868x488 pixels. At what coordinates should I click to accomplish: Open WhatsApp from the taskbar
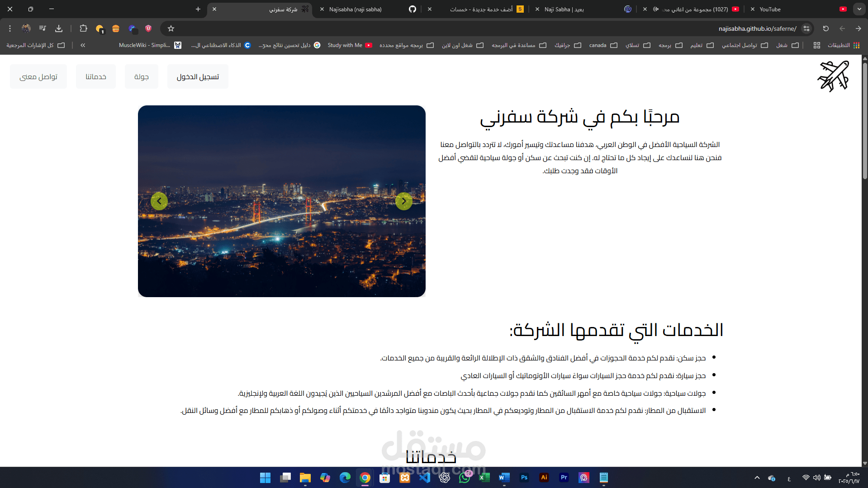(x=465, y=478)
